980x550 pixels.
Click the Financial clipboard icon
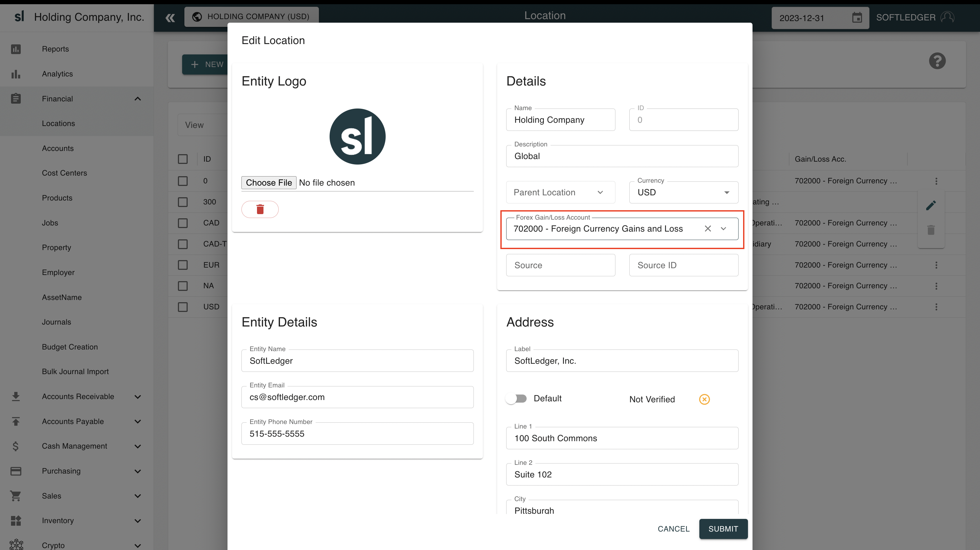(x=16, y=98)
